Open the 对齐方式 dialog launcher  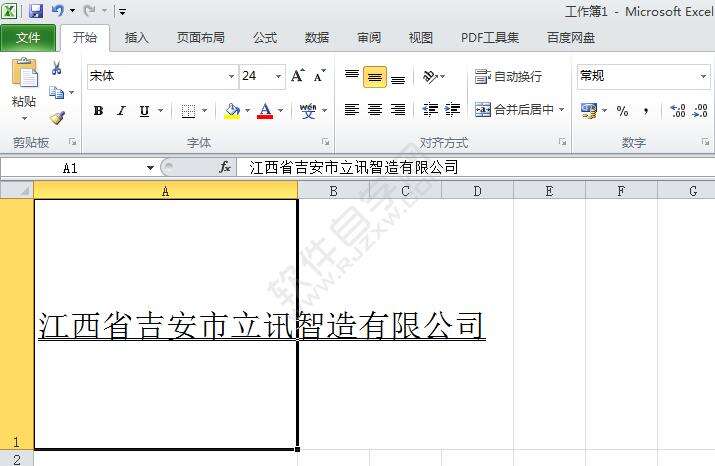pyautogui.click(x=563, y=142)
